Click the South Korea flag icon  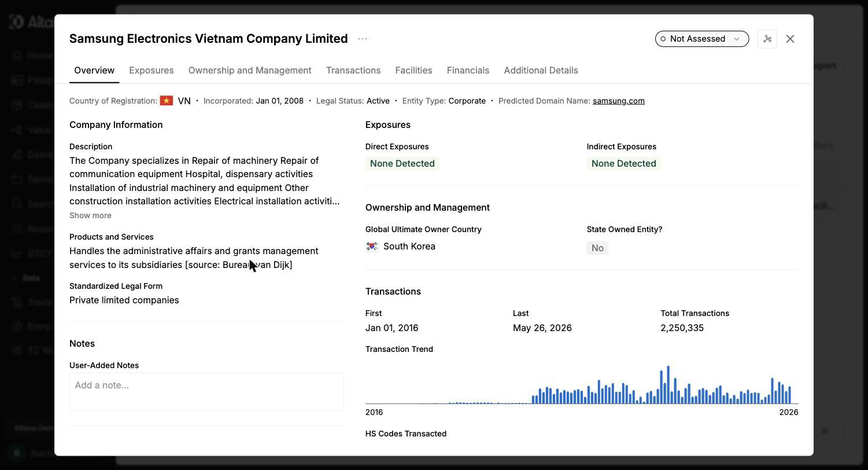click(x=372, y=247)
